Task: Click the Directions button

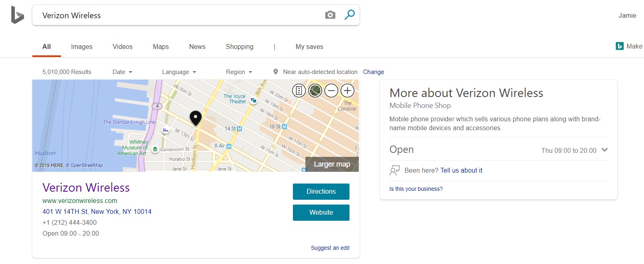Action: pos(321,192)
